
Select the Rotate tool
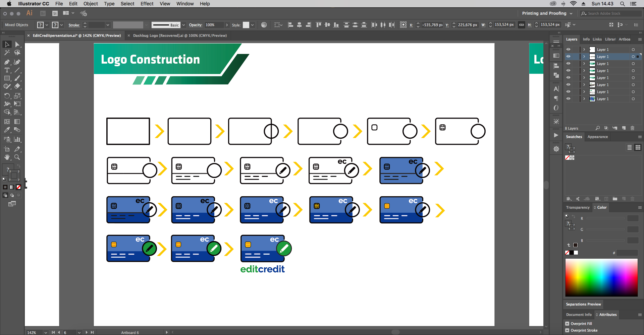7,96
